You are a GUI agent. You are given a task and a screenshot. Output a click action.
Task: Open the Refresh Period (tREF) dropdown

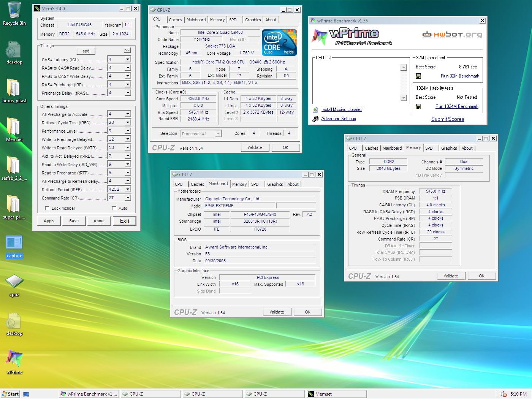(128, 189)
